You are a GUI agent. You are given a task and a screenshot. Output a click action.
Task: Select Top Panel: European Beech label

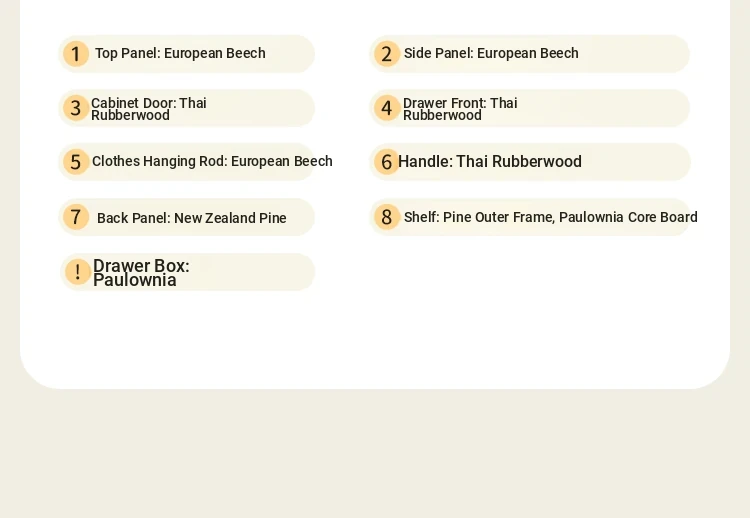(x=180, y=53)
